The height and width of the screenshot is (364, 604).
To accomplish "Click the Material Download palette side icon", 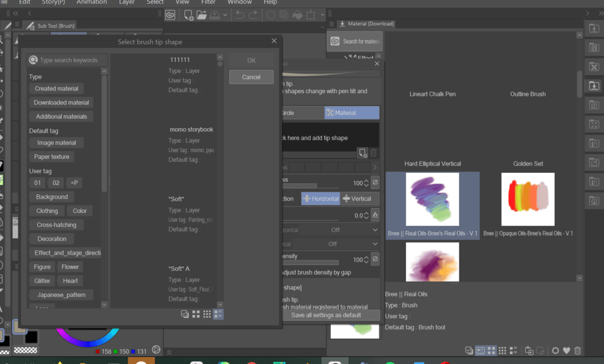I will tap(594, 85).
